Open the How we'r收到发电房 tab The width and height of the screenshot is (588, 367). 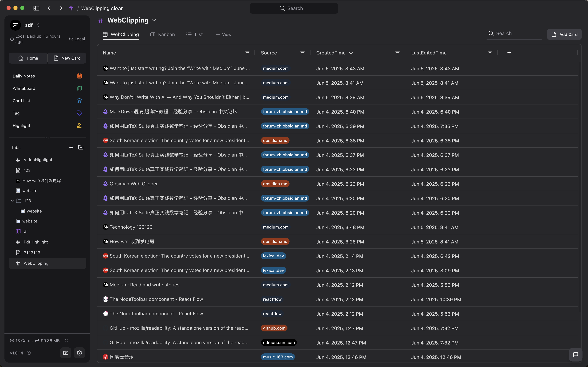(x=47, y=181)
